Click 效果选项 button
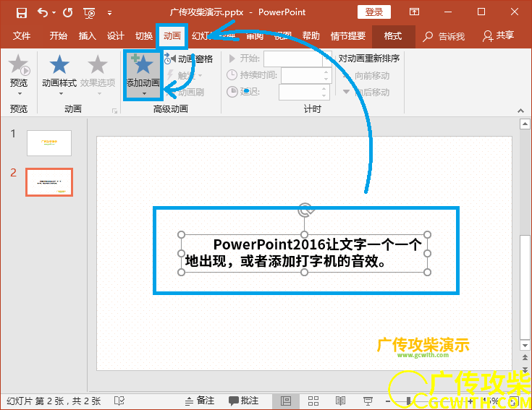532x410 pixels. (98, 74)
